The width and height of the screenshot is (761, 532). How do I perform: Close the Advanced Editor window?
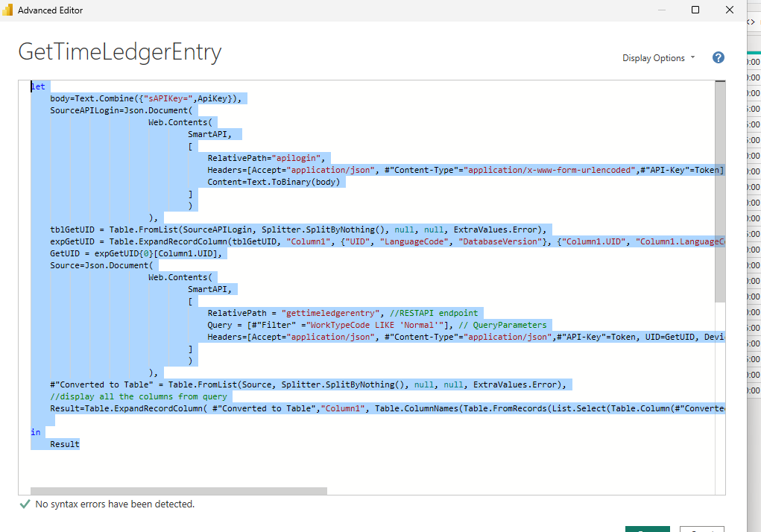coord(730,10)
